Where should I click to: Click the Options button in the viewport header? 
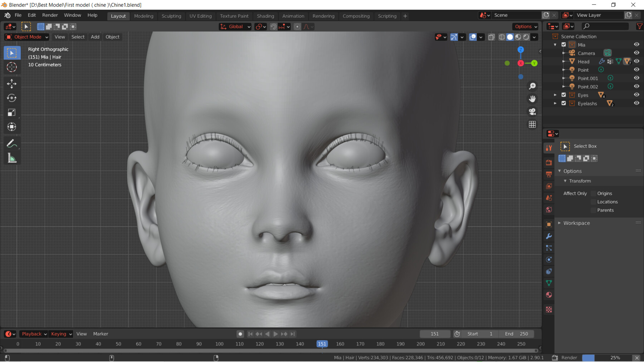pyautogui.click(x=525, y=26)
